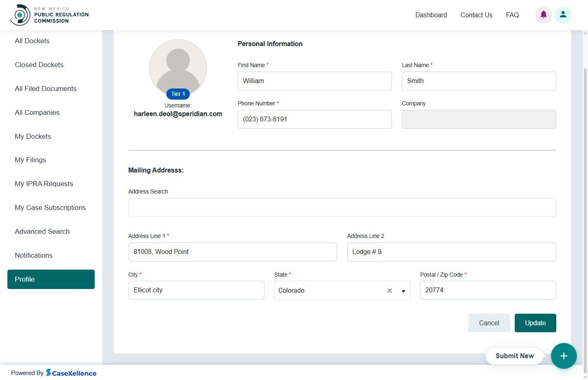This screenshot has height=380, width=588.
Task: Click the Address Line 1 field
Action: coord(233,252)
